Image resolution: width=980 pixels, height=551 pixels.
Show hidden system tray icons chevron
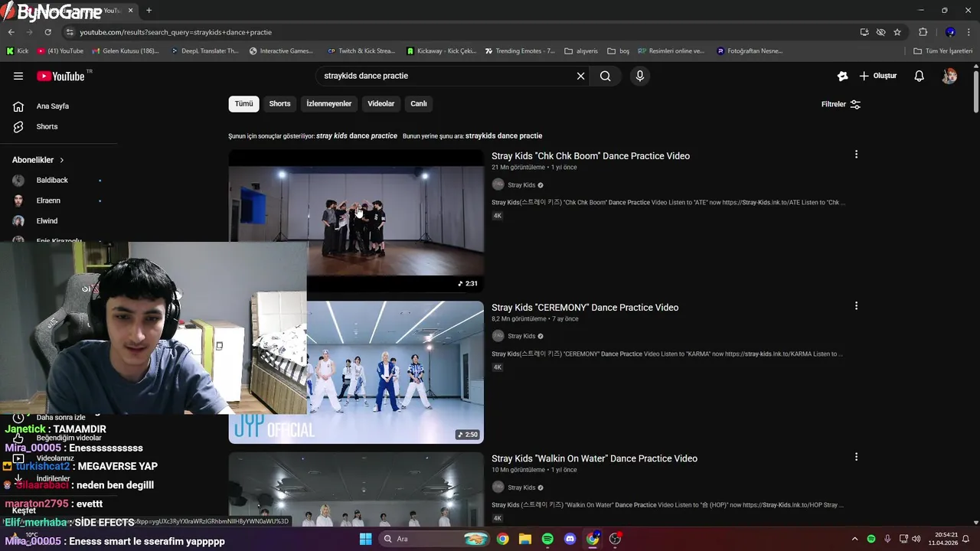[x=854, y=539]
